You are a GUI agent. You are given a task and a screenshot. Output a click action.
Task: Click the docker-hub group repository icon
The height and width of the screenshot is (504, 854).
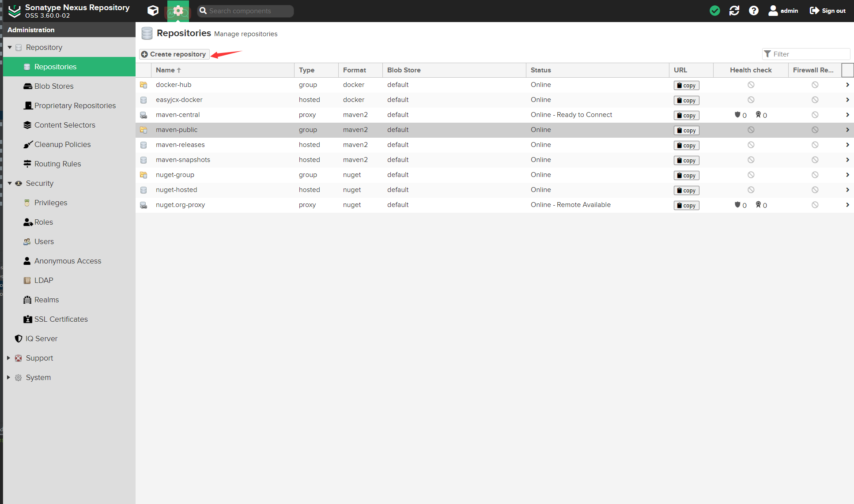coord(144,85)
